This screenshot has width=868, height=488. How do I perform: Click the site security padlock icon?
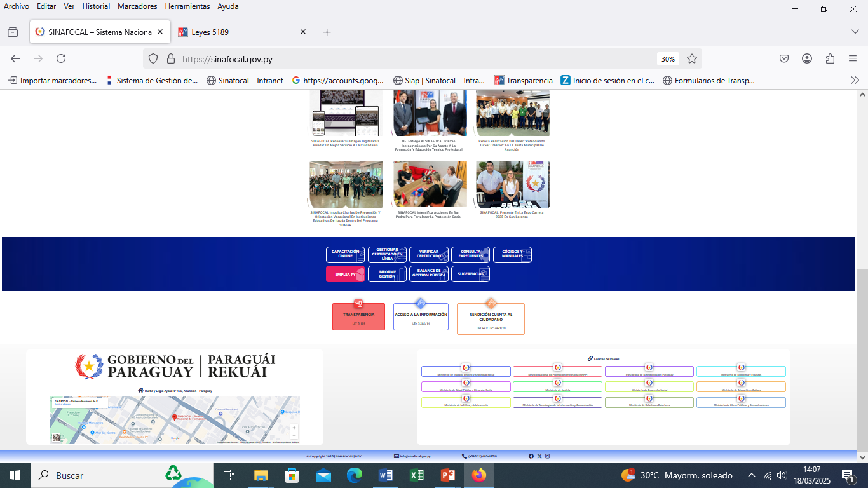[170, 58]
